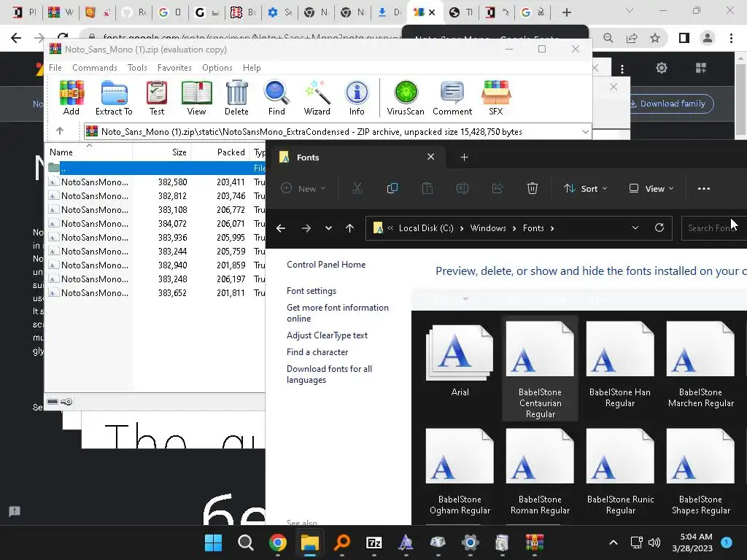Open WinRAR Options menu
The width and height of the screenshot is (747, 560).
pyautogui.click(x=217, y=68)
